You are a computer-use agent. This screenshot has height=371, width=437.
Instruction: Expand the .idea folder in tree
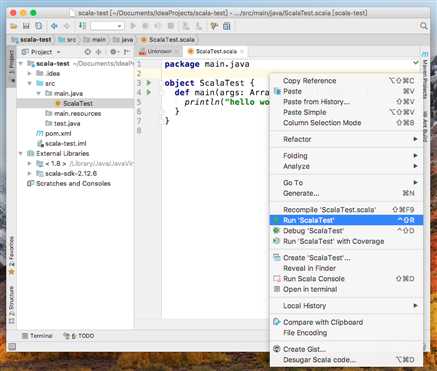coord(30,73)
